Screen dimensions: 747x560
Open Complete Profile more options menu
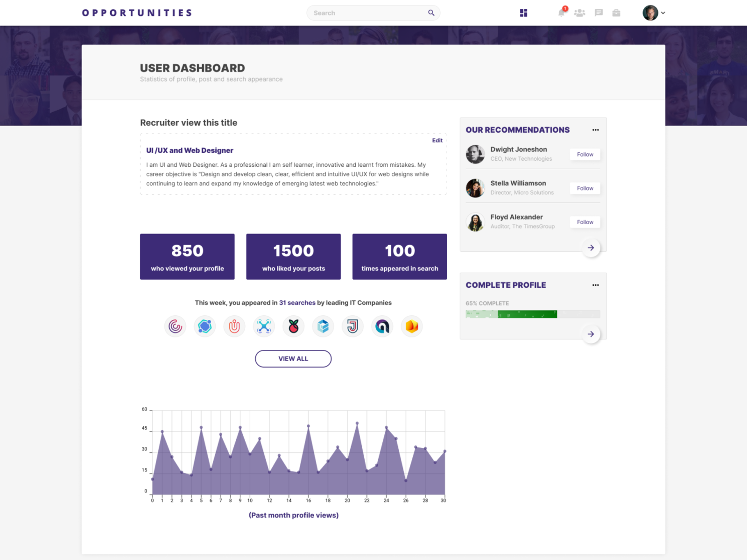coord(595,285)
